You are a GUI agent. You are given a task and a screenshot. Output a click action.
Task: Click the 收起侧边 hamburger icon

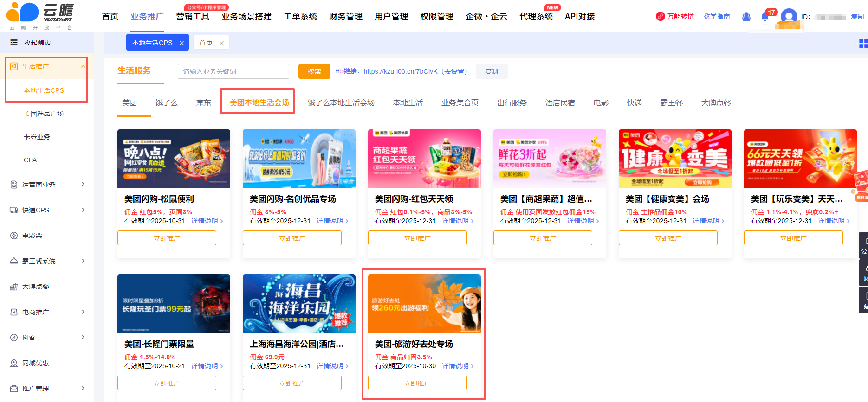click(x=14, y=43)
